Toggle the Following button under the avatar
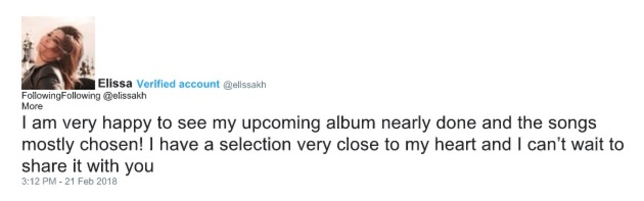 tap(61, 96)
